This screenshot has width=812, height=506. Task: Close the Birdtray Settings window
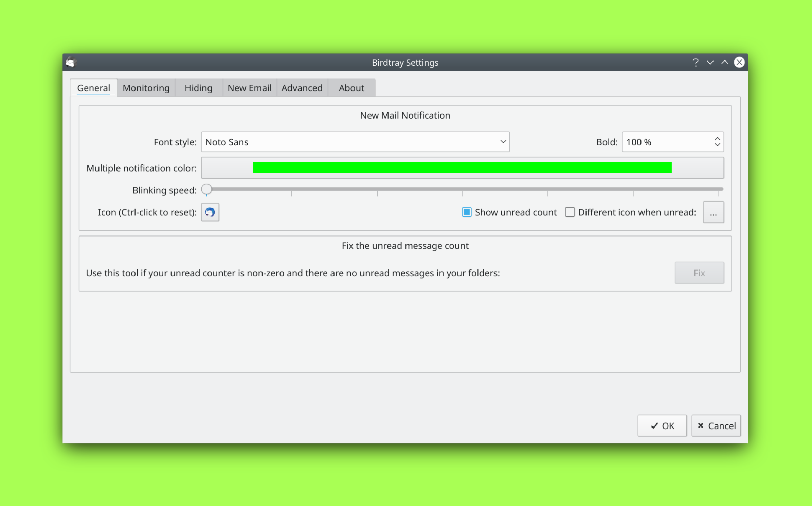tap(739, 62)
